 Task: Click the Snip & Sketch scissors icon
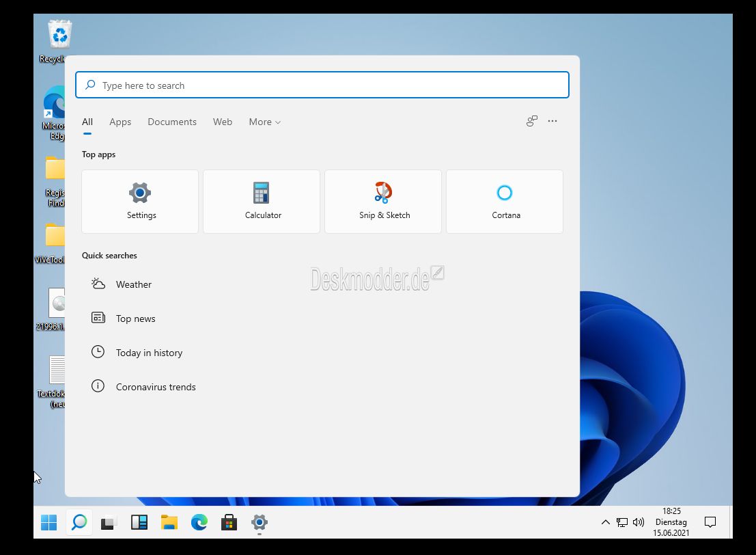383,193
